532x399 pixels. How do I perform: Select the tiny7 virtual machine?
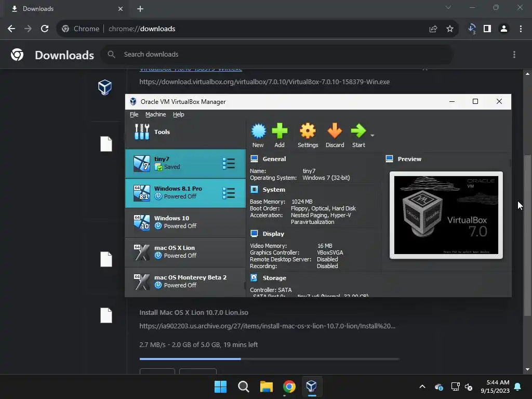point(185,164)
